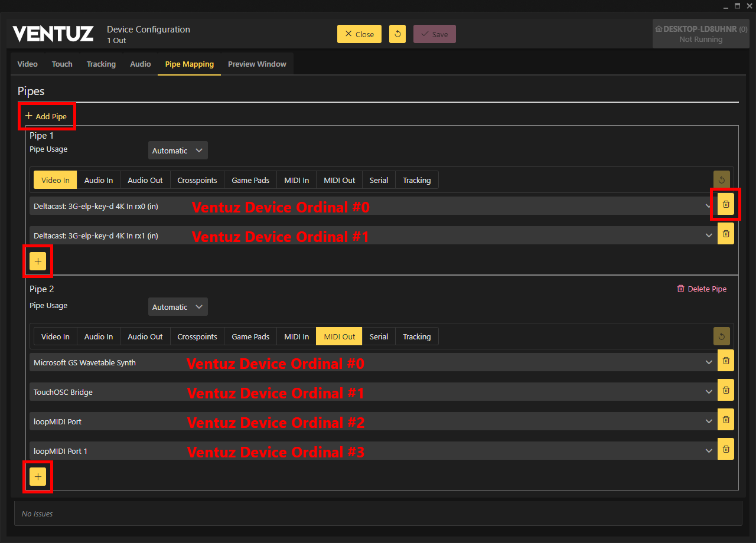Close the Device Configuration editor

coord(359,34)
